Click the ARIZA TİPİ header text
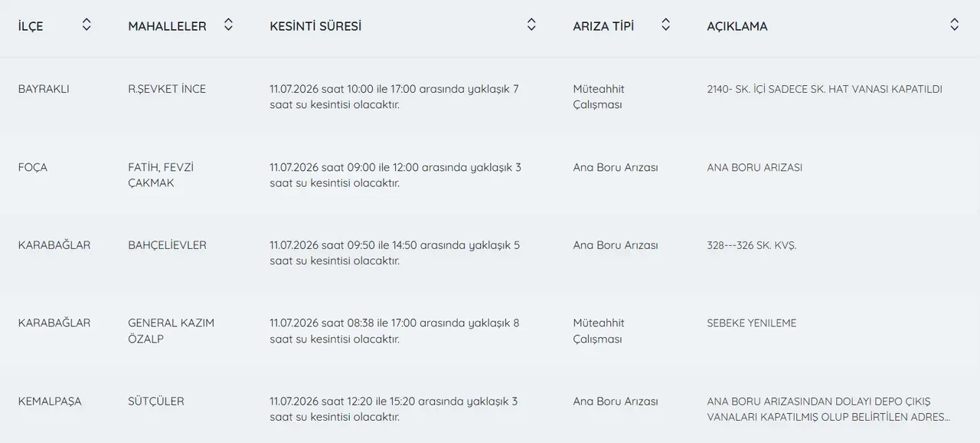 point(603,26)
